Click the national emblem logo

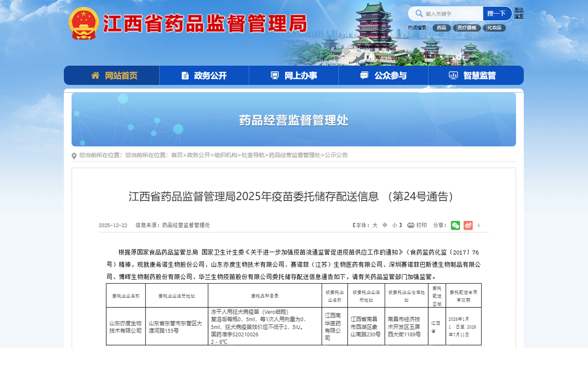(83, 24)
